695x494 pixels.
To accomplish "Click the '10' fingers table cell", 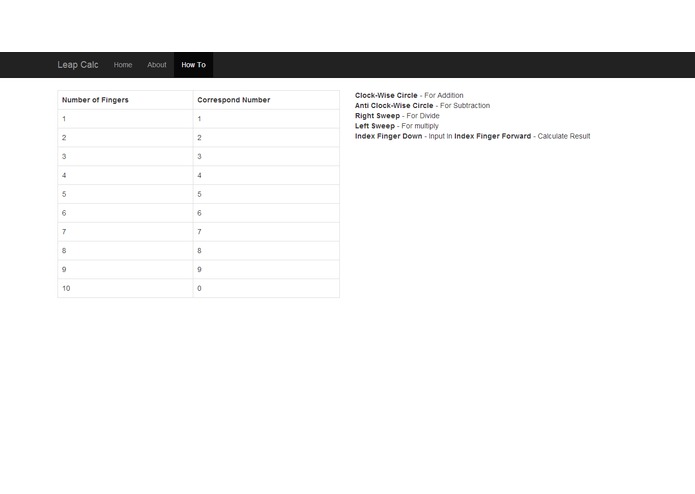I will coord(125,288).
